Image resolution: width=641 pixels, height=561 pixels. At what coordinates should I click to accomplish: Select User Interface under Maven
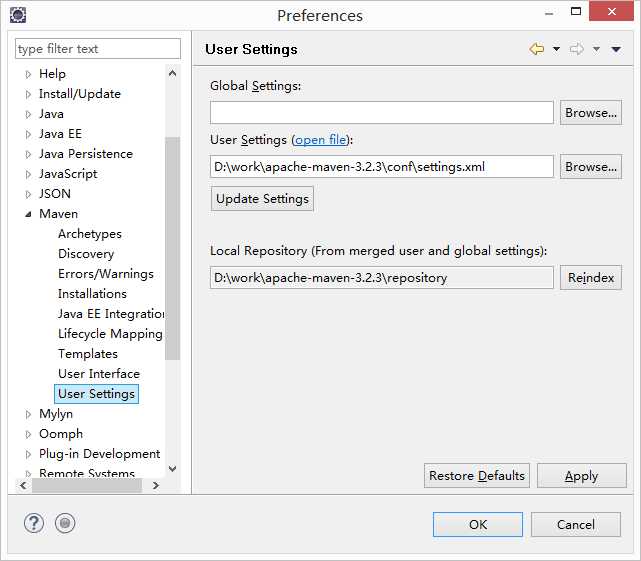pos(99,374)
